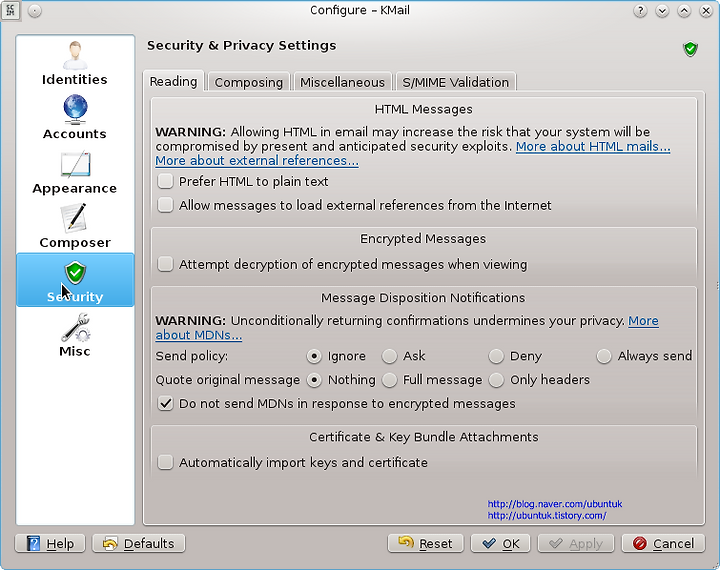Switch to the Reading tab
720x570 pixels.
click(174, 81)
